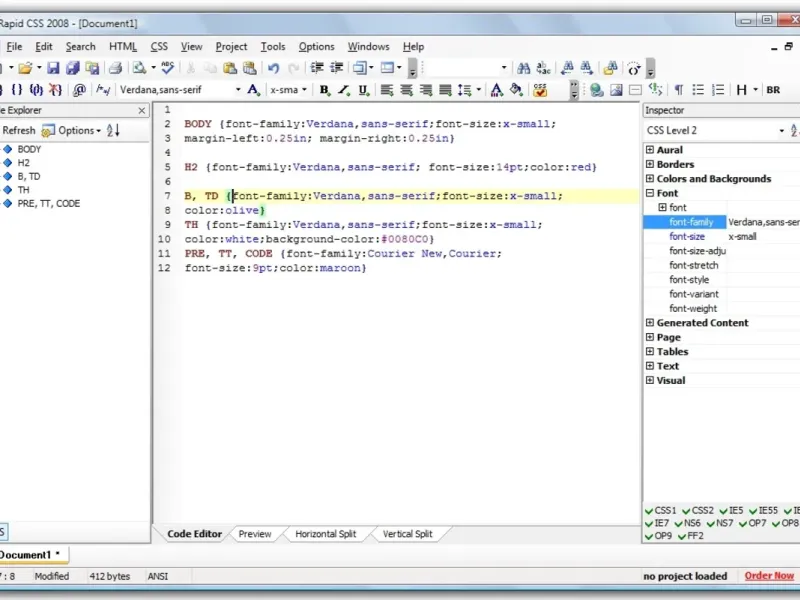Expand the Colors and Backgrounds group
Viewport: 800px width, 600px height.
tap(649, 179)
